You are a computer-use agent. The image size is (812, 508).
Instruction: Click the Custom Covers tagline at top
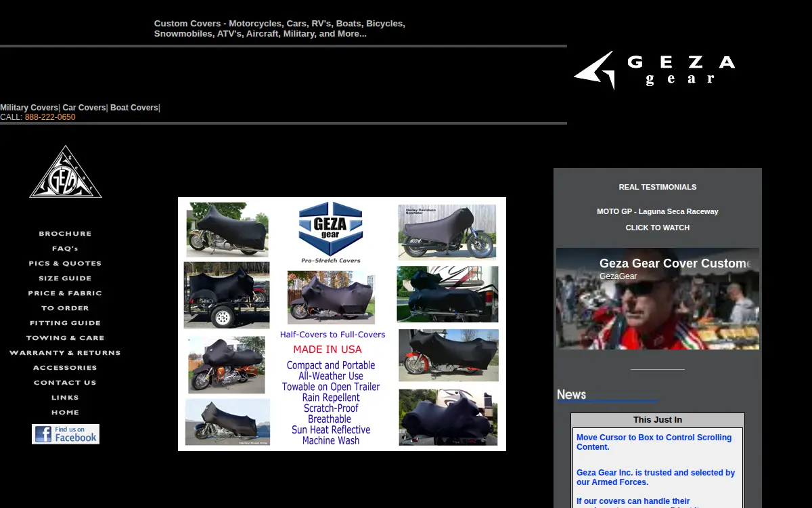pos(279,28)
